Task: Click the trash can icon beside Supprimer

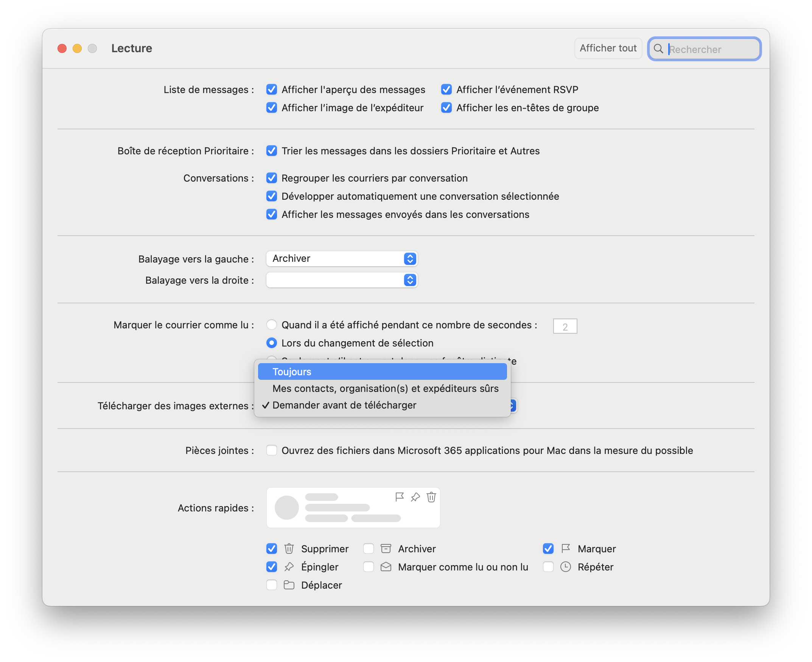Action: pos(289,549)
